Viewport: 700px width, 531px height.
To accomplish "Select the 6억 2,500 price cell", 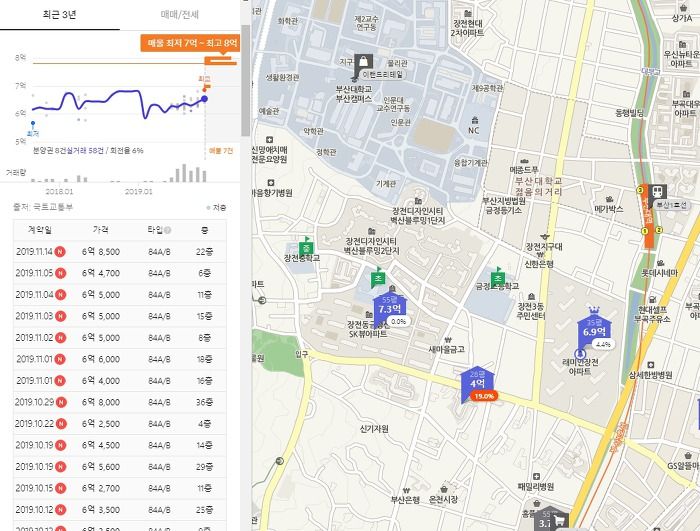I will coord(101,424).
